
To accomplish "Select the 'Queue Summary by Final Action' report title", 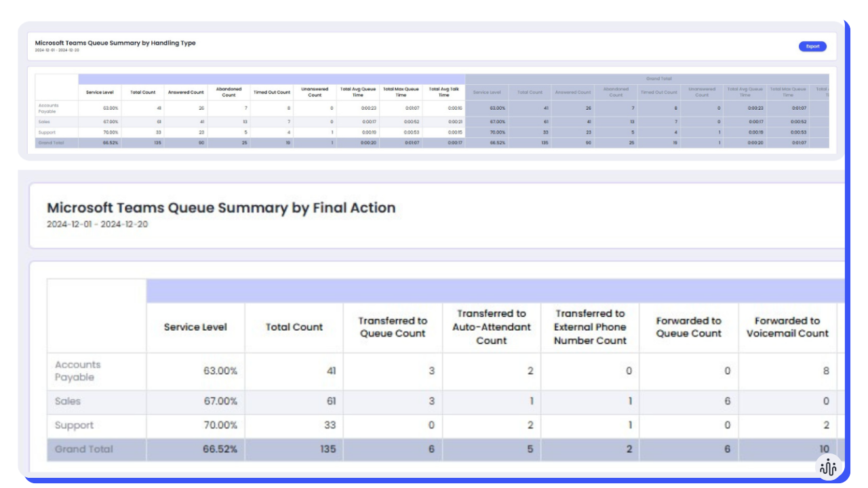I will 221,208.
